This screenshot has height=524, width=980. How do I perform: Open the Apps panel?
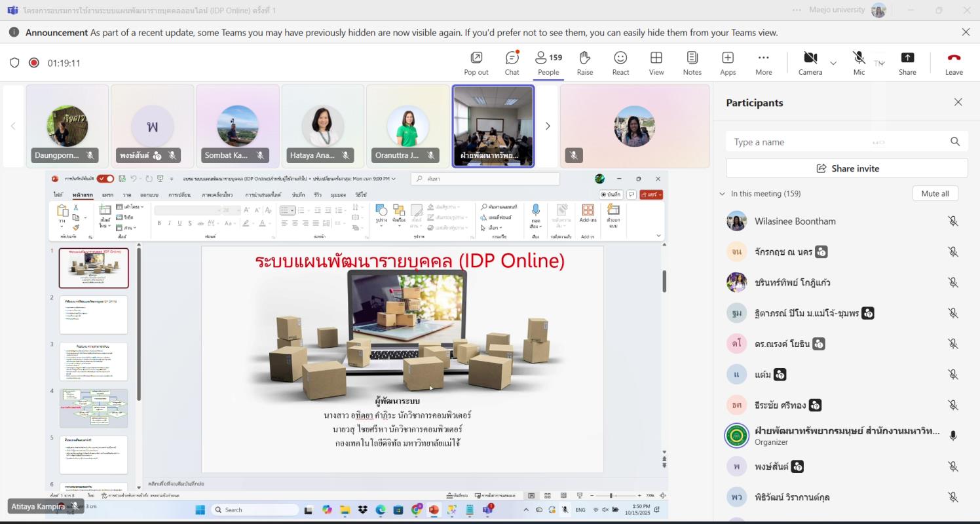(727, 63)
